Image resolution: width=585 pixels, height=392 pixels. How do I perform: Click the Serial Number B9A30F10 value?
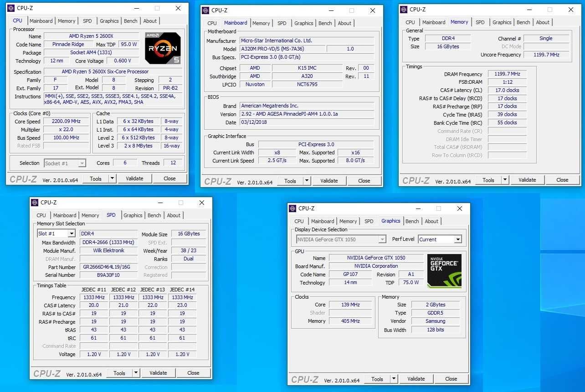(x=109, y=275)
